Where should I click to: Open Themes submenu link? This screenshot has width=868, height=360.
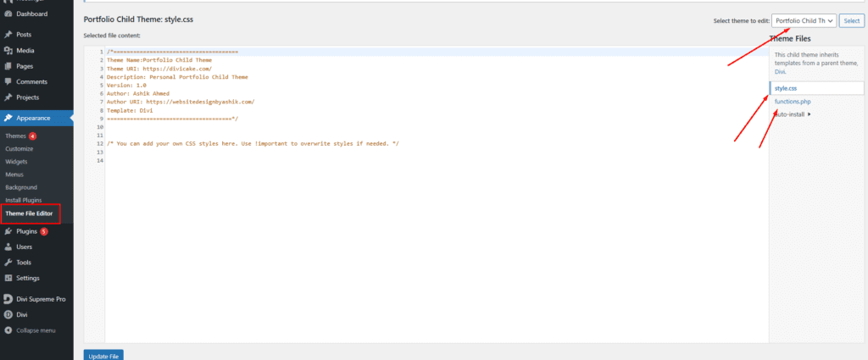click(15, 136)
